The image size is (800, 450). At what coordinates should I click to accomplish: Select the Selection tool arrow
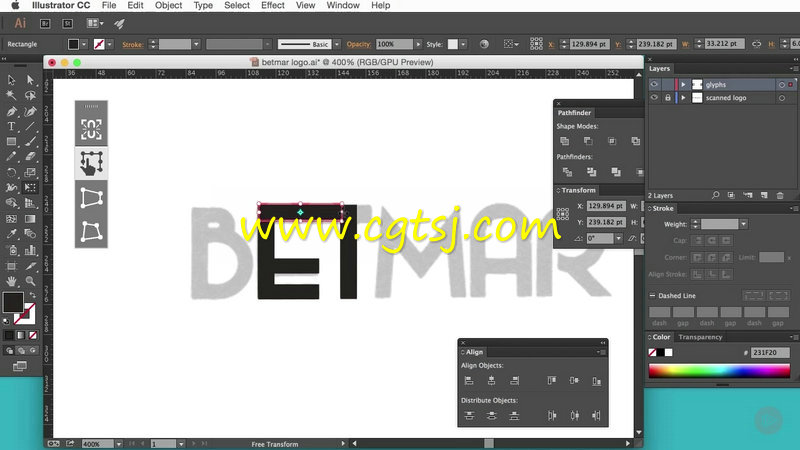tap(11, 80)
